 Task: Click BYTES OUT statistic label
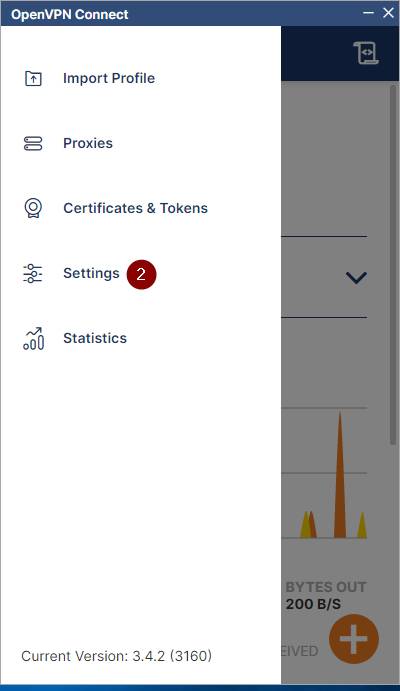pos(326,587)
